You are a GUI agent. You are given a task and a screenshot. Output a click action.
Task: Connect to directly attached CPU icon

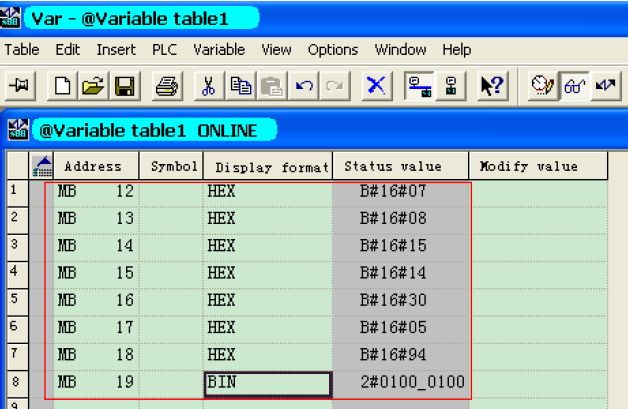451,86
